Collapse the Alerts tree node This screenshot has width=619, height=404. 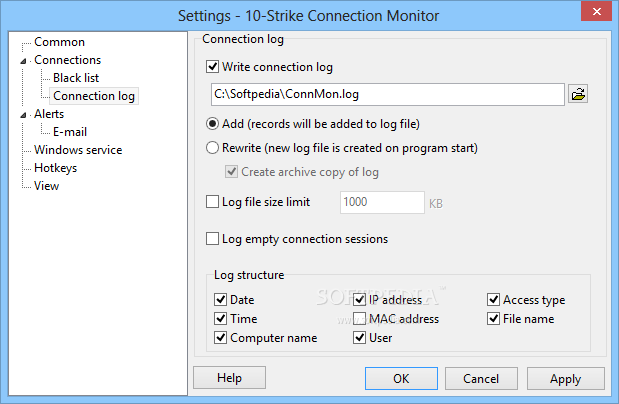click(23, 115)
